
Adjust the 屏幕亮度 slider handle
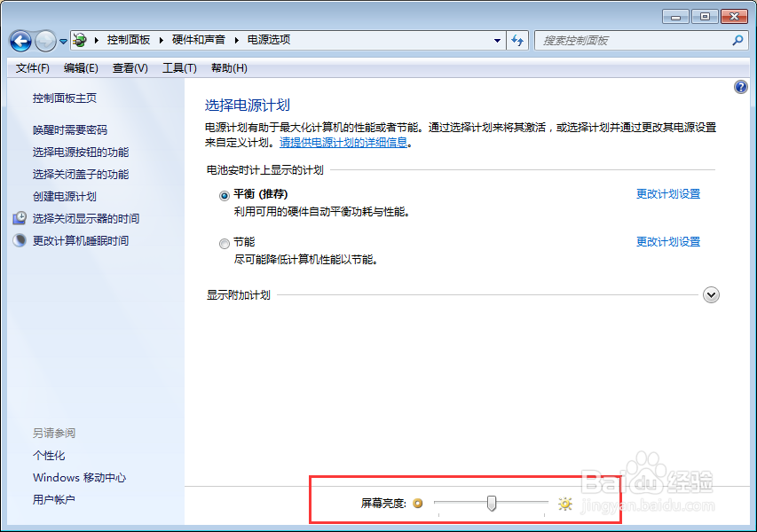pos(491,503)
